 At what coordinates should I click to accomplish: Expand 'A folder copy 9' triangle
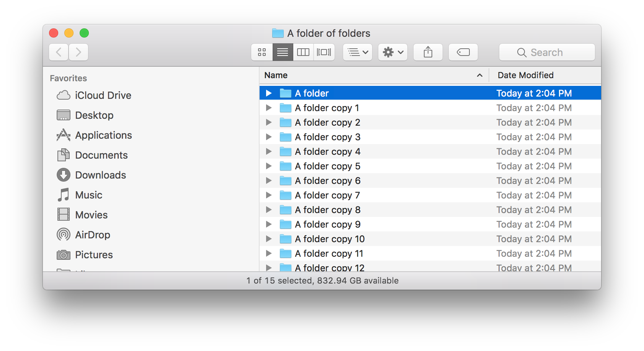pyautogui.click(x=269, y=224)
